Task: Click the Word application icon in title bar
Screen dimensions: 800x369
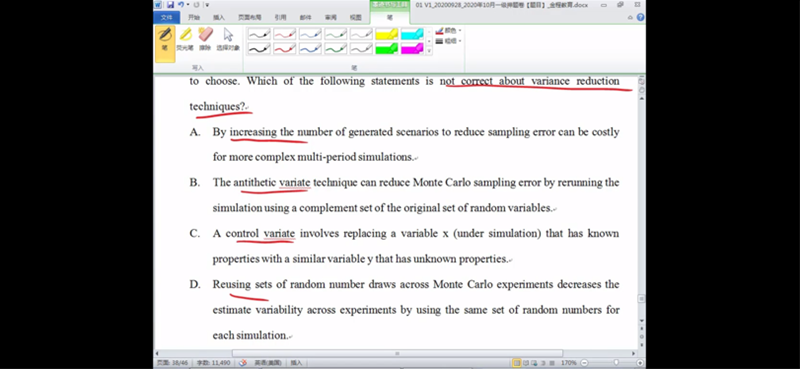Action: (x=158, y=5)
